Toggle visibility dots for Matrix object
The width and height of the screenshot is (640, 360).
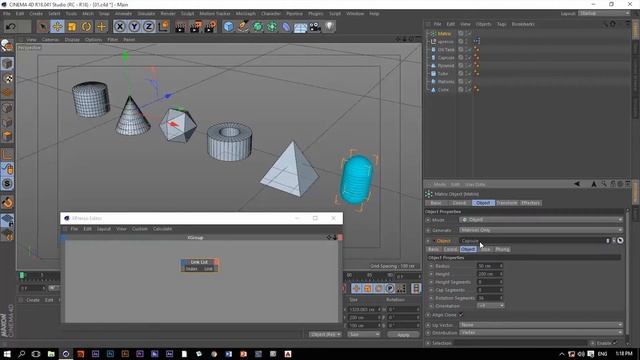(465, 33)
